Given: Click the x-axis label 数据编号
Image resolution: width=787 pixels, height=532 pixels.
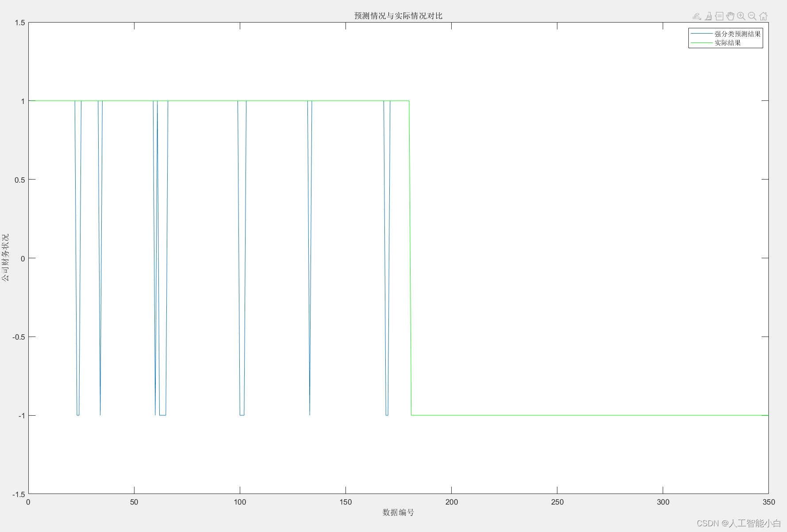Looking at the screenshot, I should click(x=398, y=512).
